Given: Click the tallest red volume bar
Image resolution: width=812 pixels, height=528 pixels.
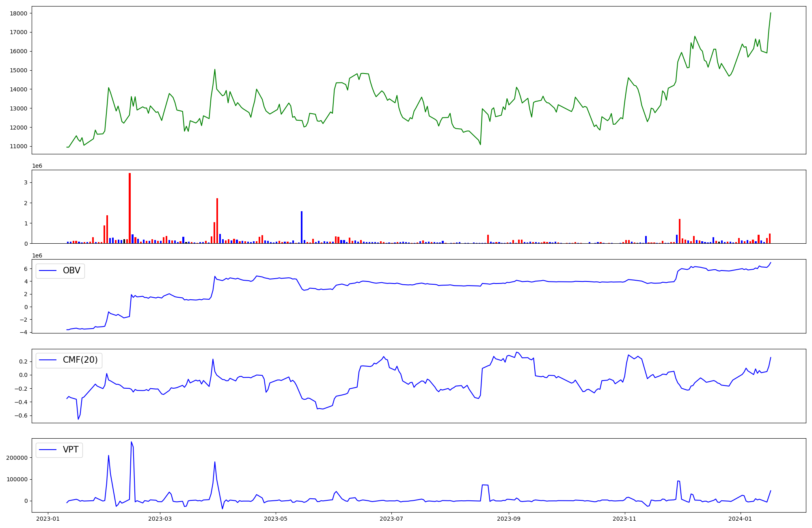Looking at the screenshot, I should [130, 208].
